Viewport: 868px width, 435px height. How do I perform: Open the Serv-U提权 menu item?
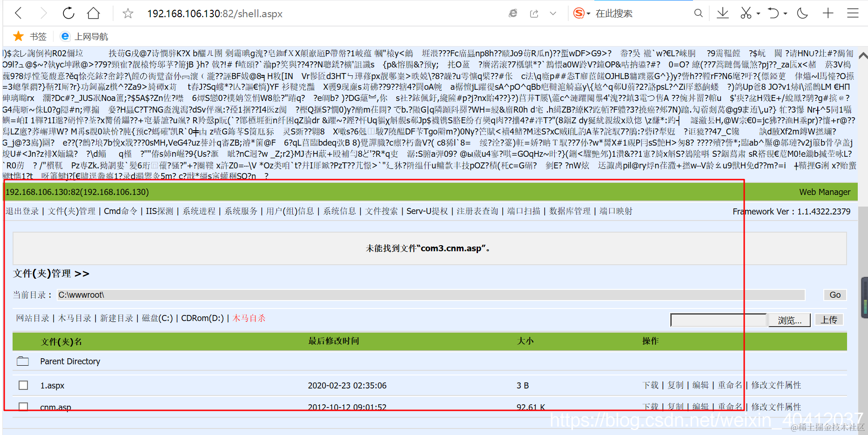point(427,211)
